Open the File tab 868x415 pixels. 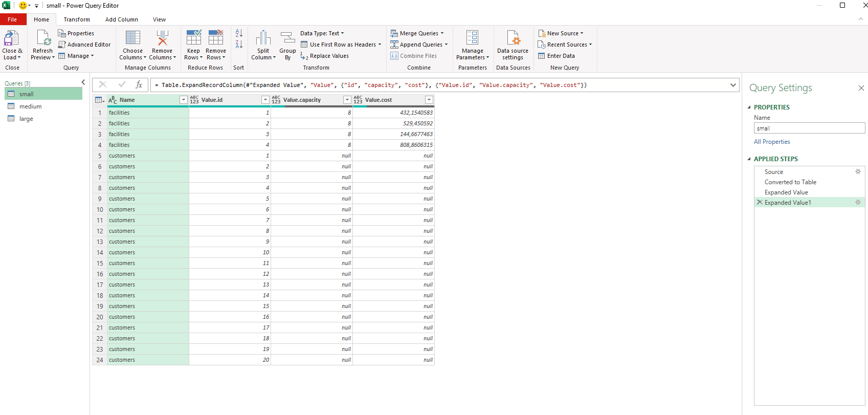[12, 19]
